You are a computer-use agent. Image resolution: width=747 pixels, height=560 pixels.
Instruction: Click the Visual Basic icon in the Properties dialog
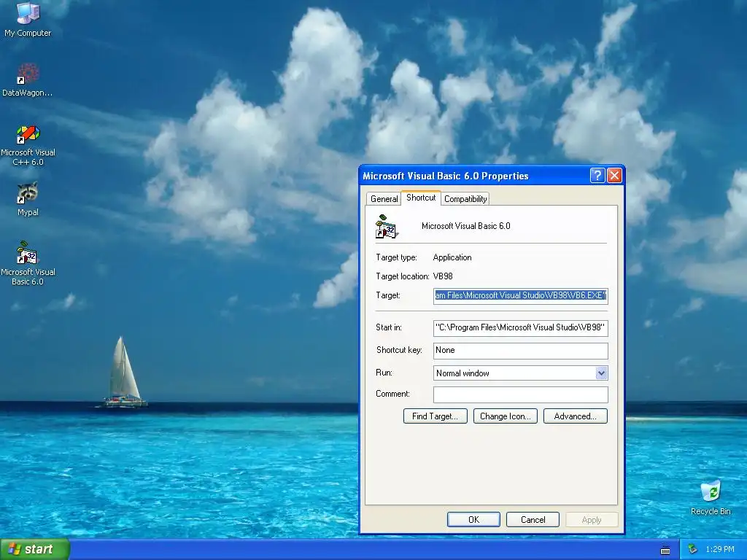point(387,227)
